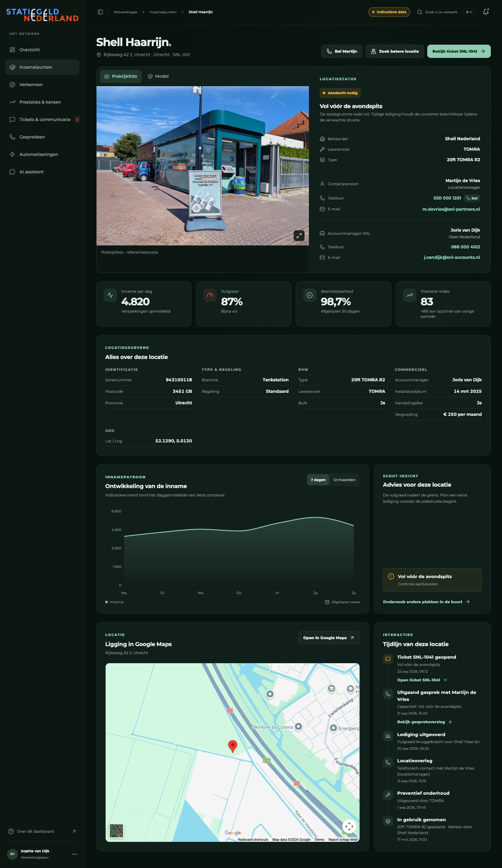Click the Overzicht grid icon
Viewport: 502px width, 868px height.
(x=13, y=50)
